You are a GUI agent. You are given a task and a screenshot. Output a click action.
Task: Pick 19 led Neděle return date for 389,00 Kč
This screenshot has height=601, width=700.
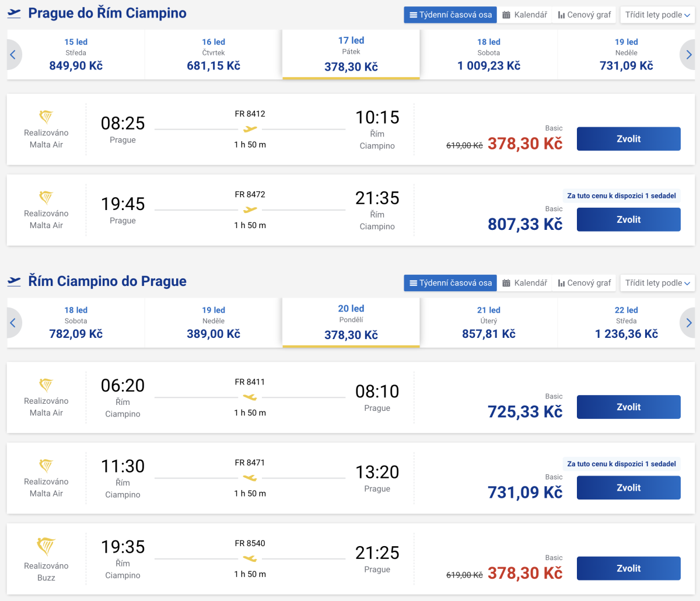pyautogui.click(x=213, y=322)
